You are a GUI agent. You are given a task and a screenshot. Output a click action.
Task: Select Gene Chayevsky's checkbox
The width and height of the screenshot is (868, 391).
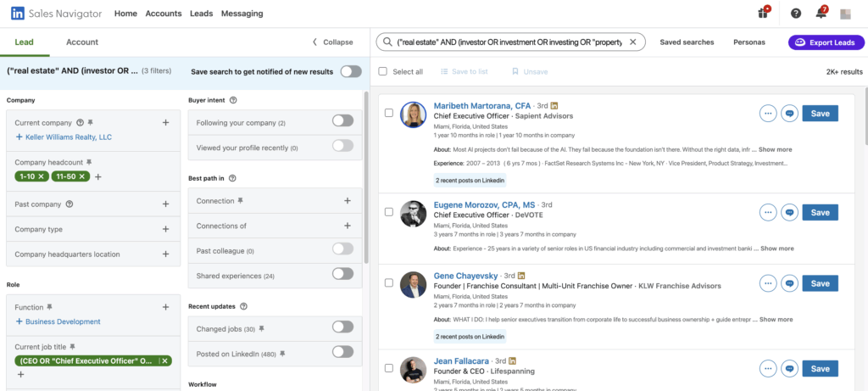point(389,283)
